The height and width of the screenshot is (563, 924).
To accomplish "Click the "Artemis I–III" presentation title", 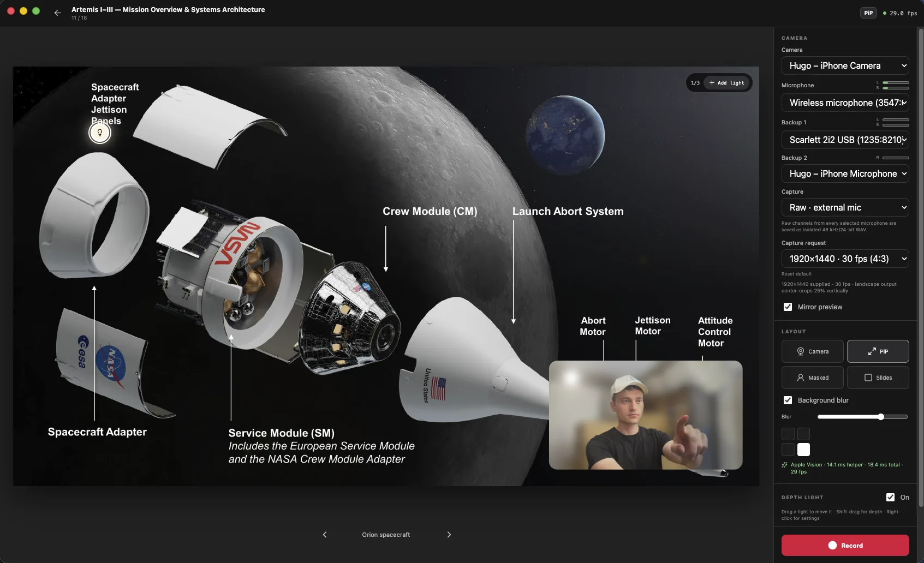I will point(168,9).
